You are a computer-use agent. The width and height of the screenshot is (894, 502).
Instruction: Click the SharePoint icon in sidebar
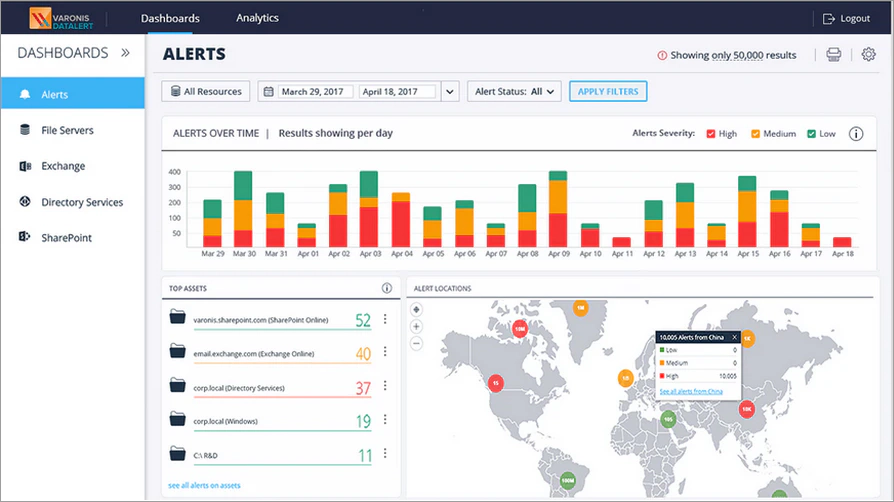point(25,237)
